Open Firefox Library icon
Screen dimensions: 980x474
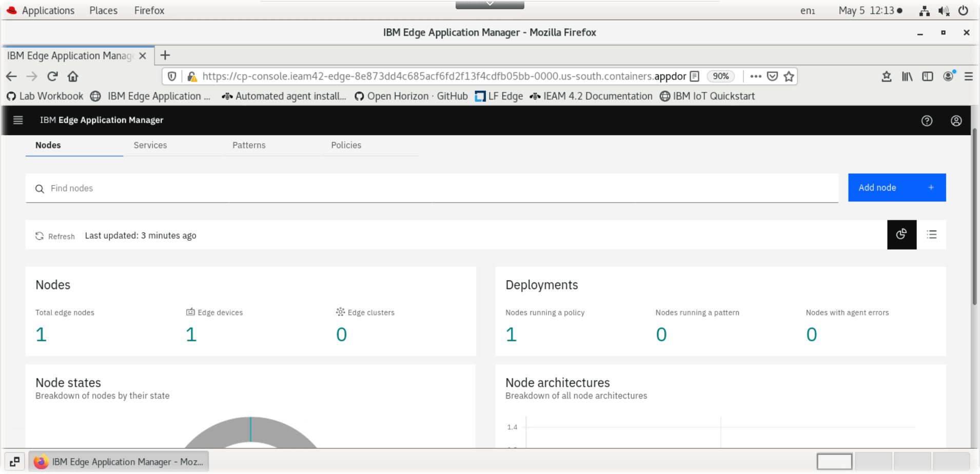tap(907, 77)
